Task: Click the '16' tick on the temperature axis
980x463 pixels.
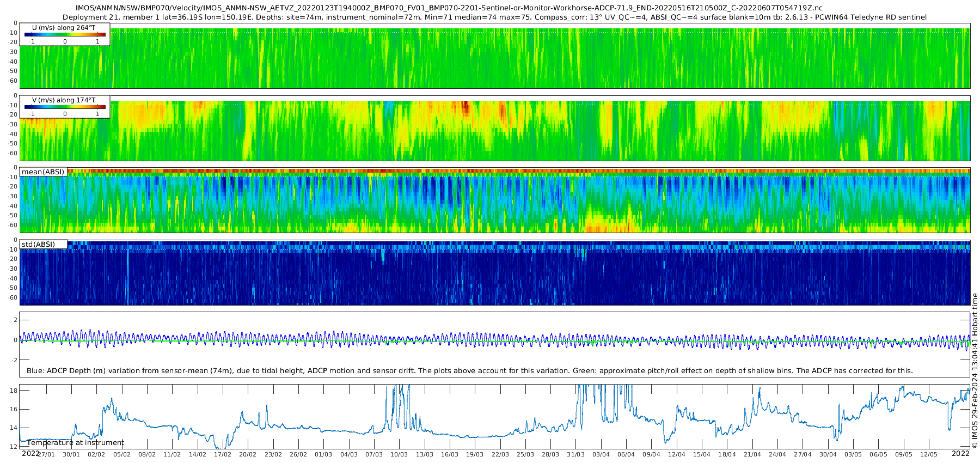Action: (14, 409)
